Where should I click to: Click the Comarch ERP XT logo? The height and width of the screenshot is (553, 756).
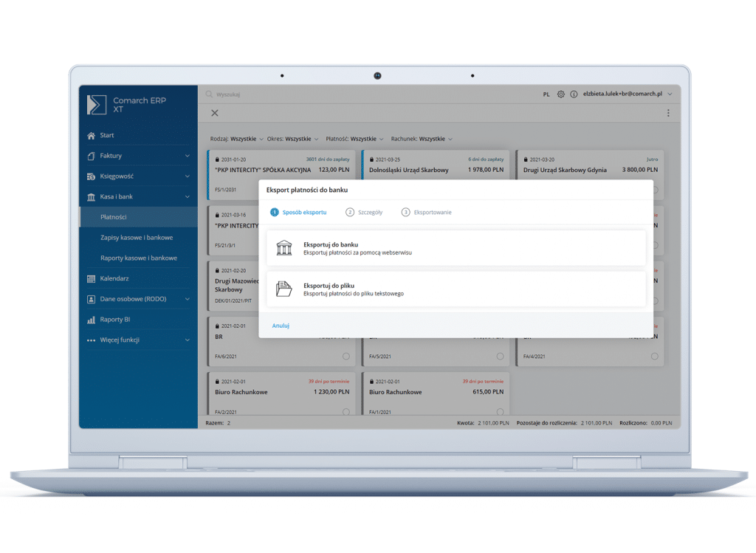coord(97,105)
